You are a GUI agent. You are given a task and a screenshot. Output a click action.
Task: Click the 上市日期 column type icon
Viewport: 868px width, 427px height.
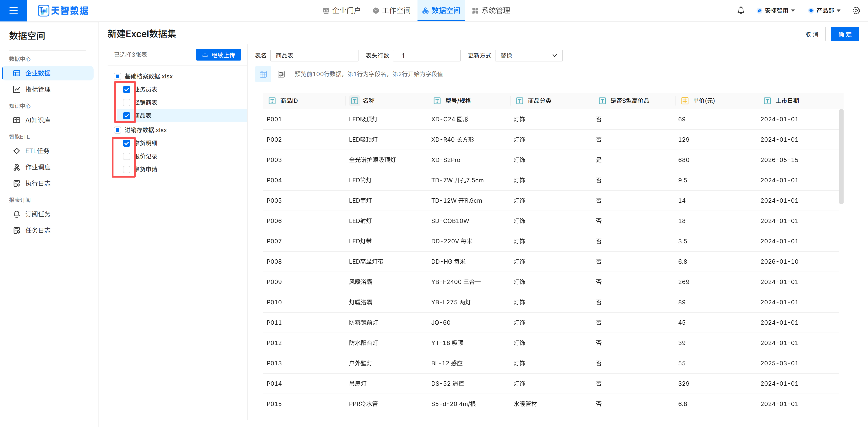[767, 101]
